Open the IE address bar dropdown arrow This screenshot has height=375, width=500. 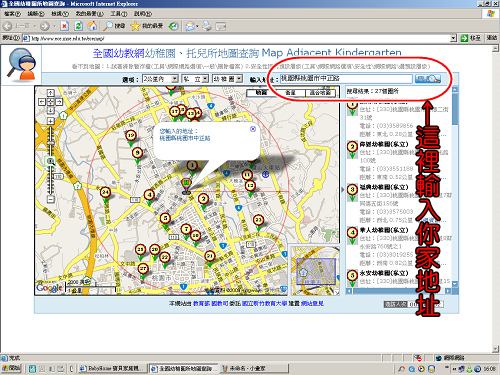(x=453, y=38)
